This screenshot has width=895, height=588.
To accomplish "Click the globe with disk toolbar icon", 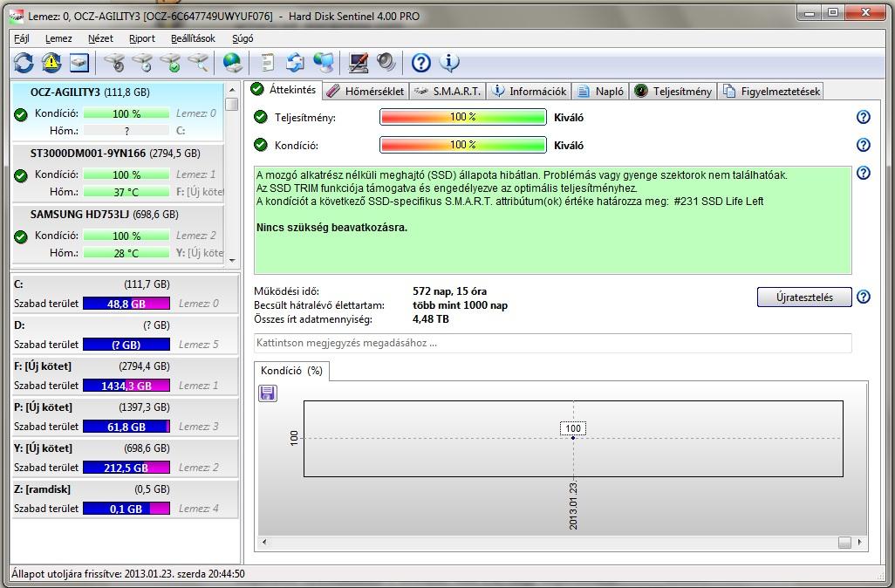I will 232,62.
